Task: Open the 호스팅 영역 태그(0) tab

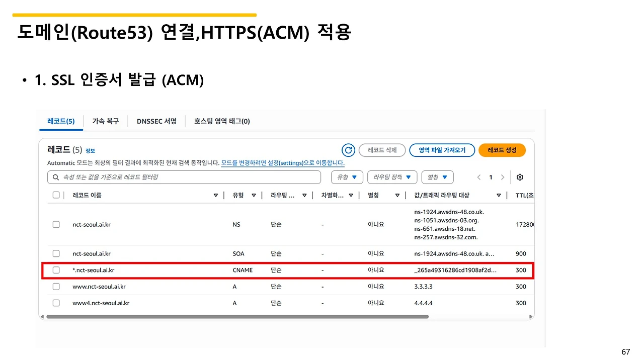Action: [x=222, y=121]
